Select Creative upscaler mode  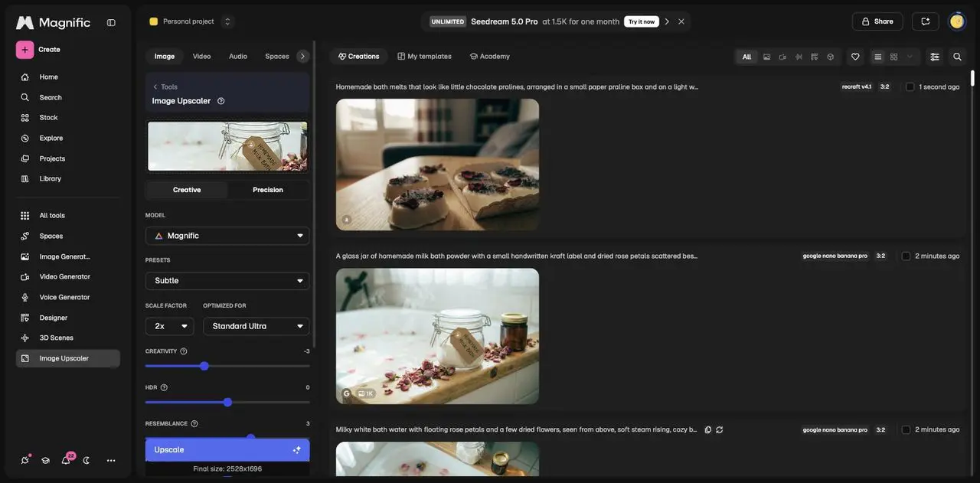coord(187,190)
